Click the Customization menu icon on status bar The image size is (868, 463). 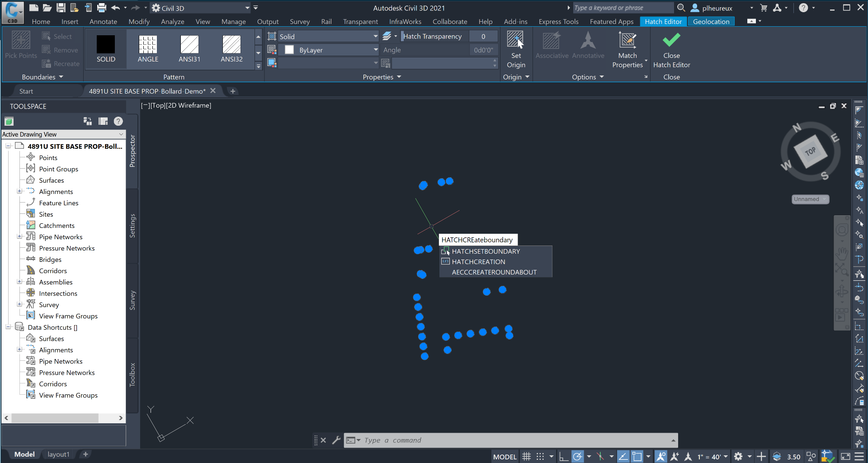(x=859, y=457)
